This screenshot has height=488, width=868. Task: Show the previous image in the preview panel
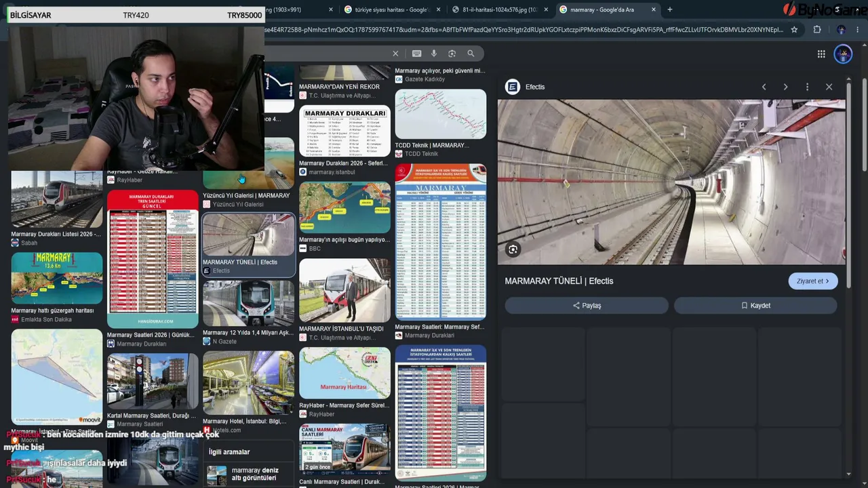click(764, 87)
